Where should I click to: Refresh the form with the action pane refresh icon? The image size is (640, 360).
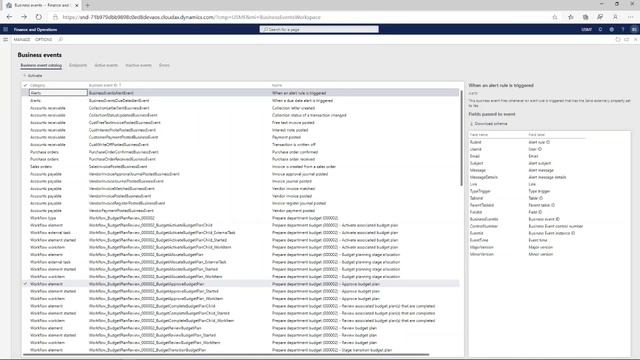click(x=618, y=40)
